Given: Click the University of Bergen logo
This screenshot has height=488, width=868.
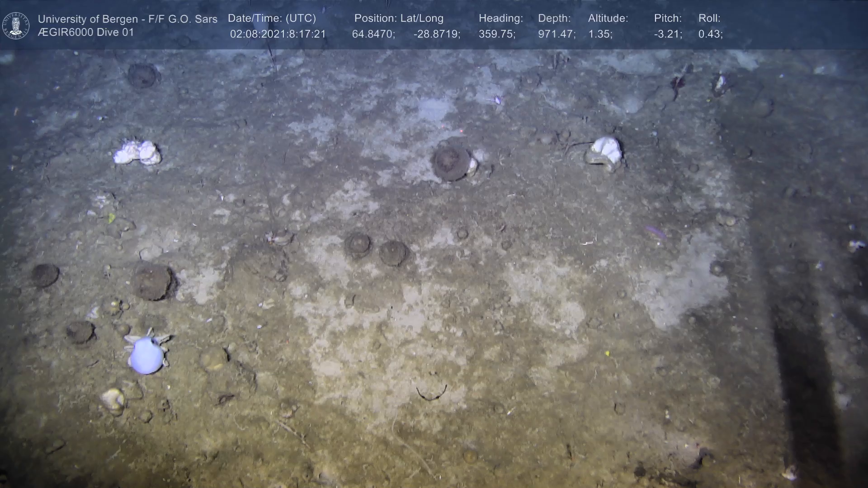Looking at the screenshot, I should tap(16, 25).
